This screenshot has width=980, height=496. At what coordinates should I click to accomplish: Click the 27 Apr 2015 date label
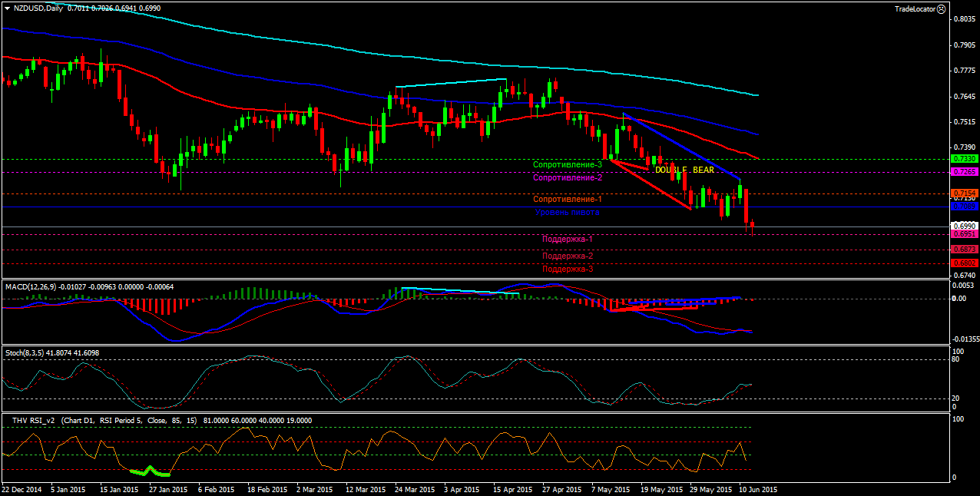[x=561, y=489]
